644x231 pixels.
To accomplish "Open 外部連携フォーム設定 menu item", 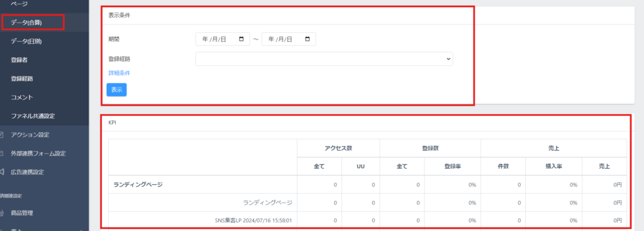I will tap(38, 154).
